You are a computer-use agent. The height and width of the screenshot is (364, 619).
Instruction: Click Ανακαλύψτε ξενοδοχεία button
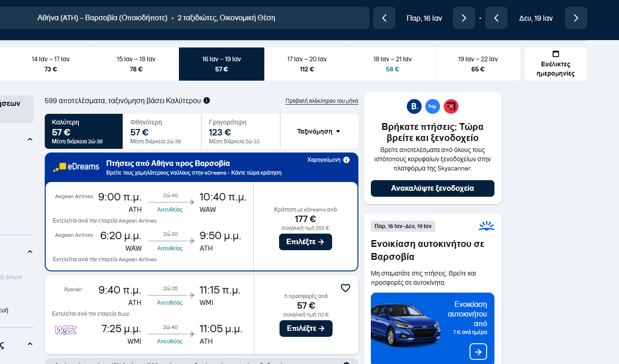tap(432, 188)
